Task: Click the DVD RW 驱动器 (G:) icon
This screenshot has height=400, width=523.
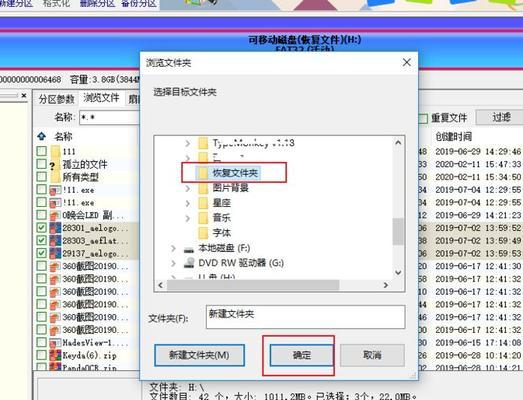Action: [x=189, y=263]
